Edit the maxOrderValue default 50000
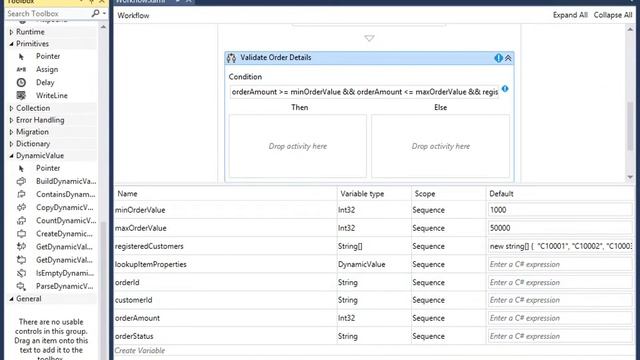 560,228
